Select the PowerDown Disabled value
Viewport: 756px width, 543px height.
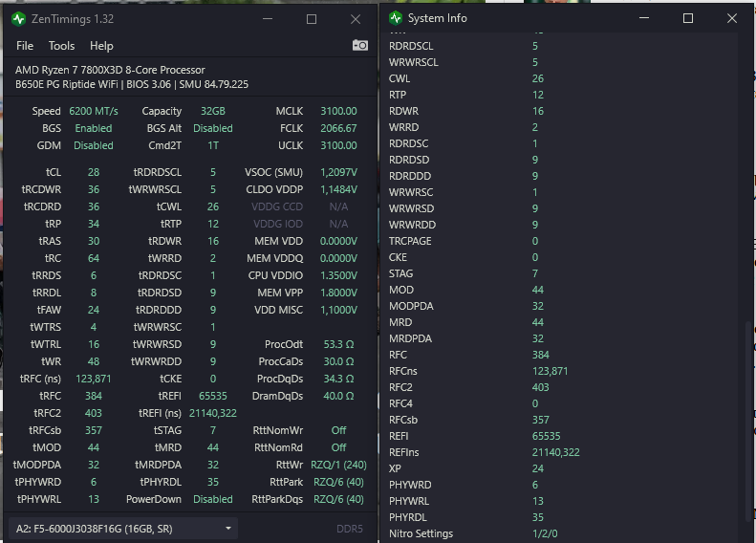[x=212, y=499]
